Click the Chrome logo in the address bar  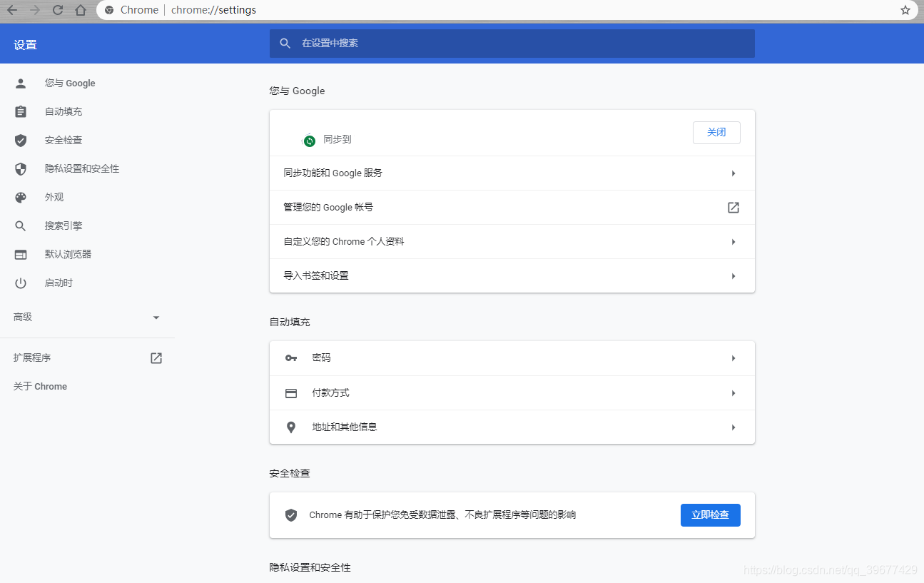pyautogui.click(x=109, y=10)
